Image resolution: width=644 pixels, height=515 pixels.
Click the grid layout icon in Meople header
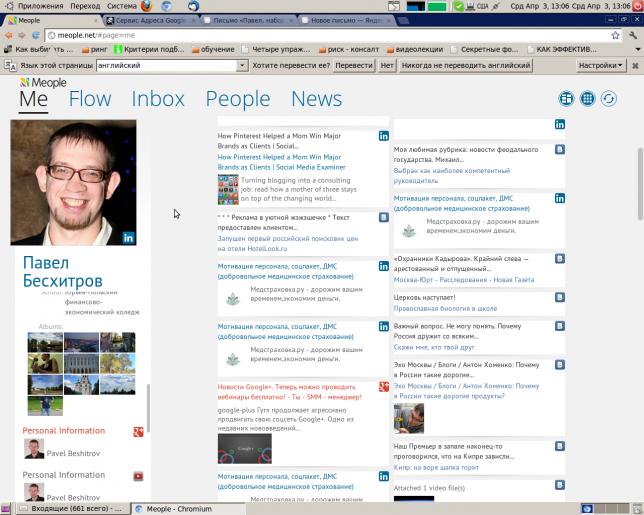[x=566, y=99]
